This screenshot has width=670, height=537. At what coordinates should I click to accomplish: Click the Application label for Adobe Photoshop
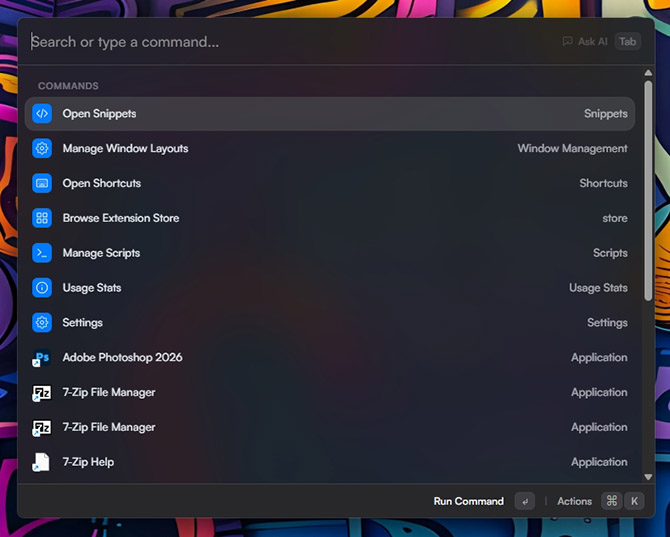599,358
